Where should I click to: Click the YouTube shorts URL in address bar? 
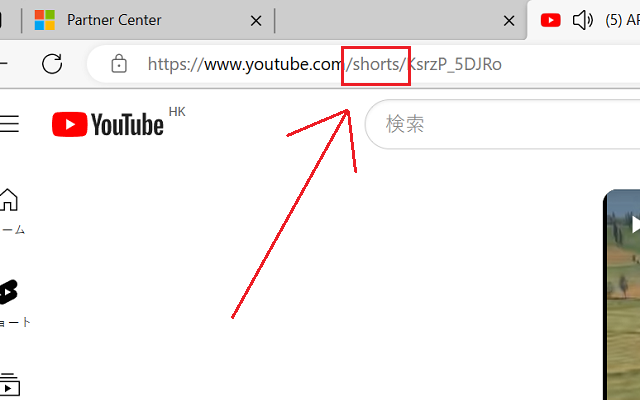[324, 64]
